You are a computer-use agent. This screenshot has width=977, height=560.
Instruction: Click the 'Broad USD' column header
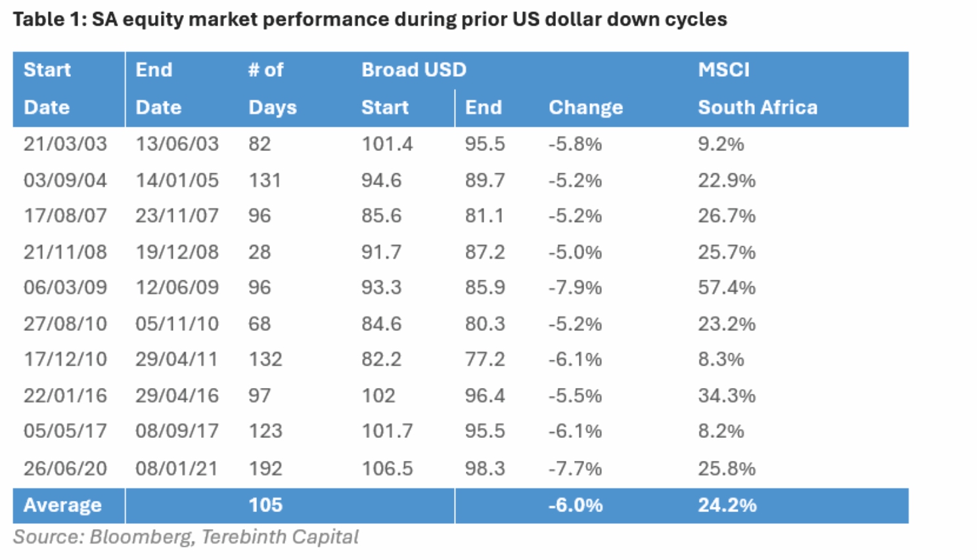point(413,70)
